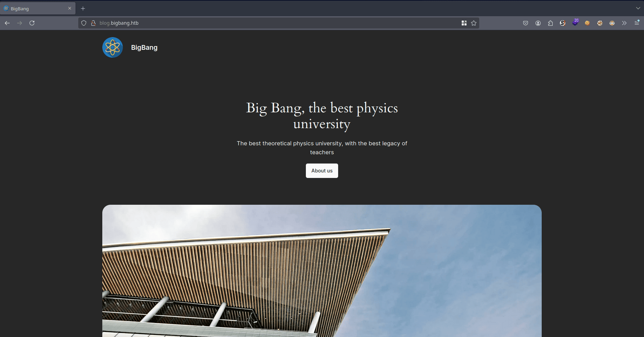Open the Save to Pocket icon

pyautogui.click(x=526, y=23)
